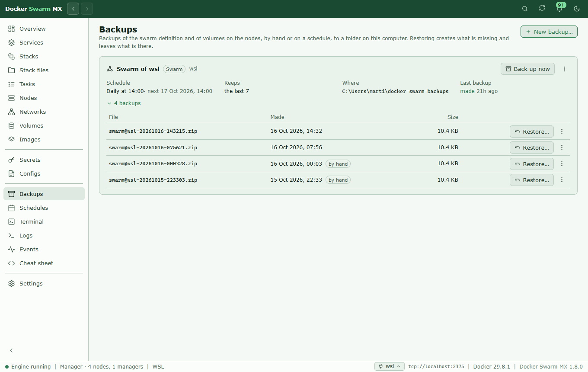588x372 pixels.
Task: Open the Overview page
Action: click(x=44, y=29)
